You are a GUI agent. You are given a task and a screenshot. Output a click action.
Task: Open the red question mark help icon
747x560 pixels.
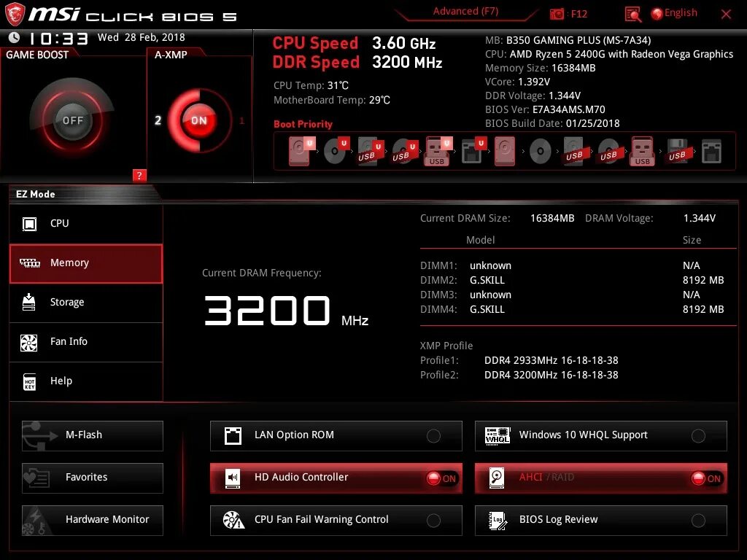coord(139,175)
